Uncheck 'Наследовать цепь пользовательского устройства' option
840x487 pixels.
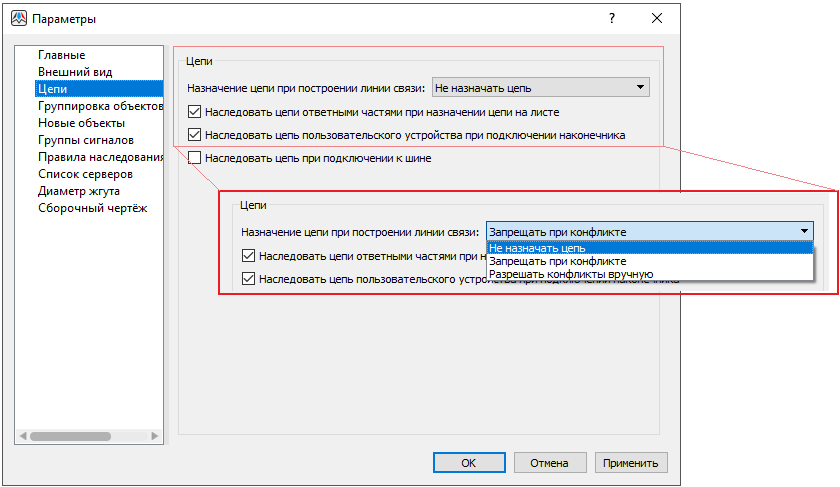(x=195, y=135)
